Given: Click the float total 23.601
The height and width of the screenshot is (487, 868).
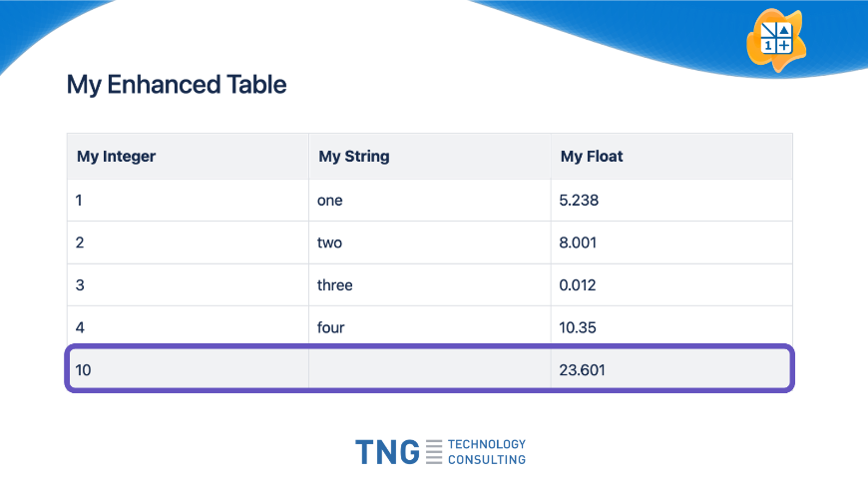Looking at the screenshot, I should (582, 370).
